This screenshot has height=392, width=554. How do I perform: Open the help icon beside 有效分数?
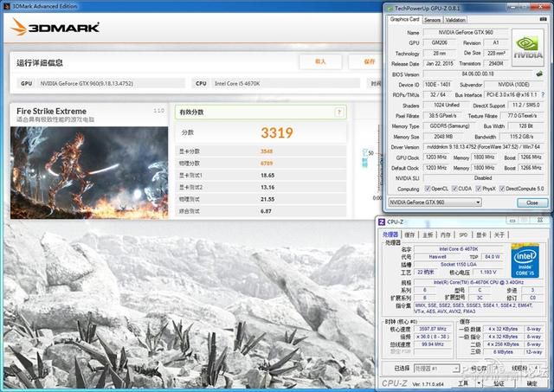(338, 112)
